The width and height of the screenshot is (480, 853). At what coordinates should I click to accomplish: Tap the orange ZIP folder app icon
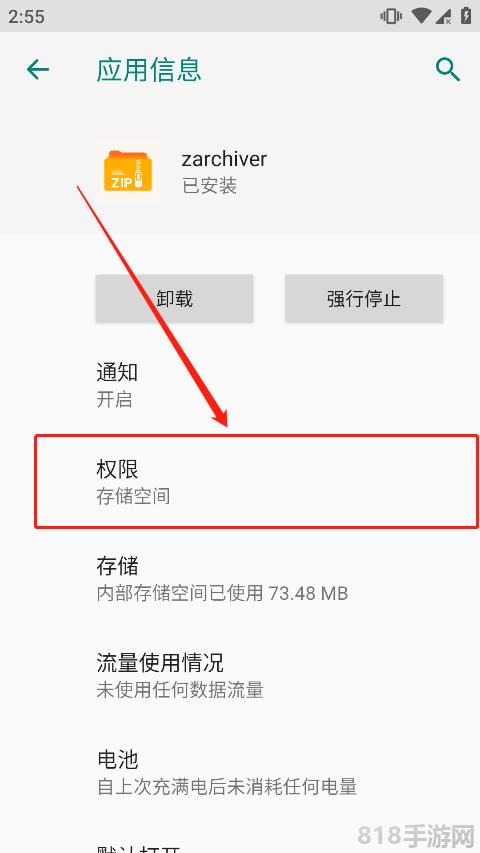coord(128,172)
